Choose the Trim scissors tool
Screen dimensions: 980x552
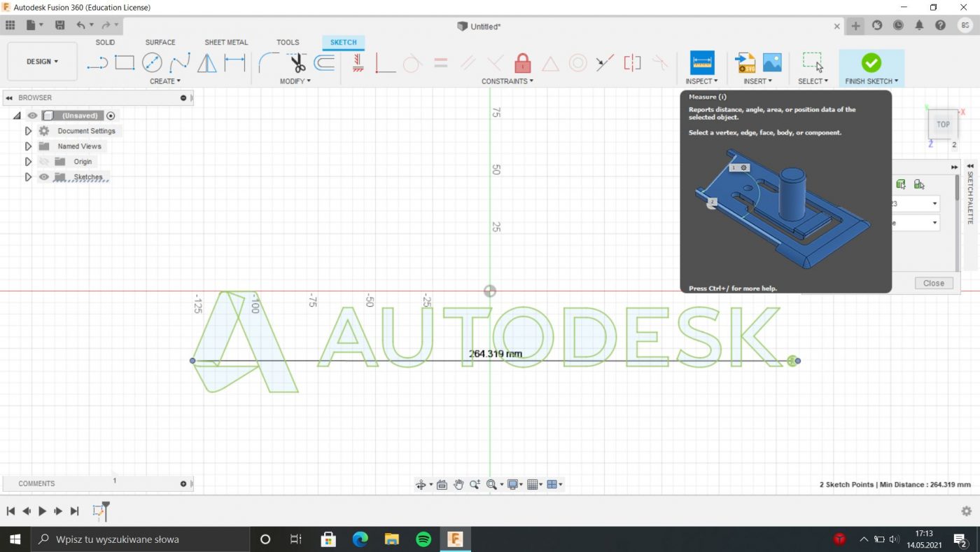[298, 63]
